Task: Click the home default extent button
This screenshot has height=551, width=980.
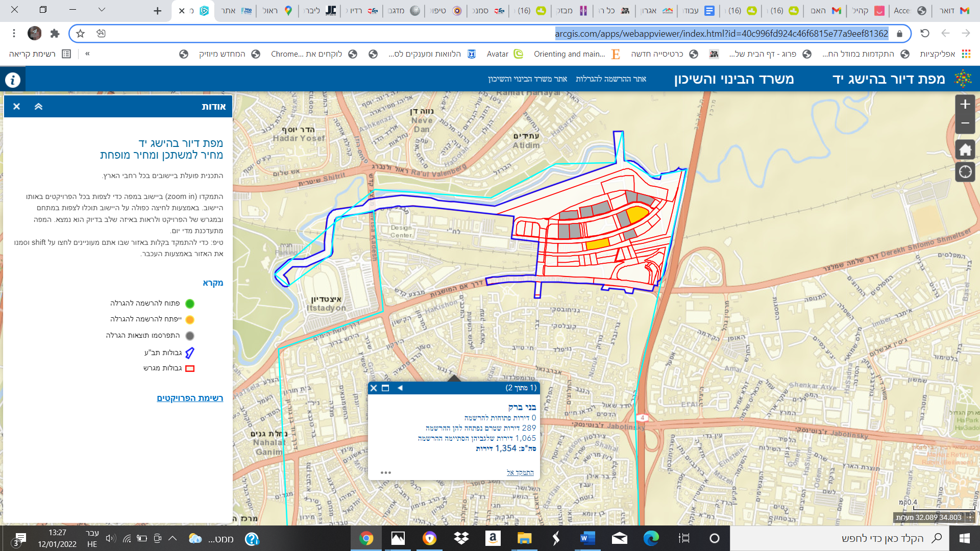Action: click(x=965, y=150)
